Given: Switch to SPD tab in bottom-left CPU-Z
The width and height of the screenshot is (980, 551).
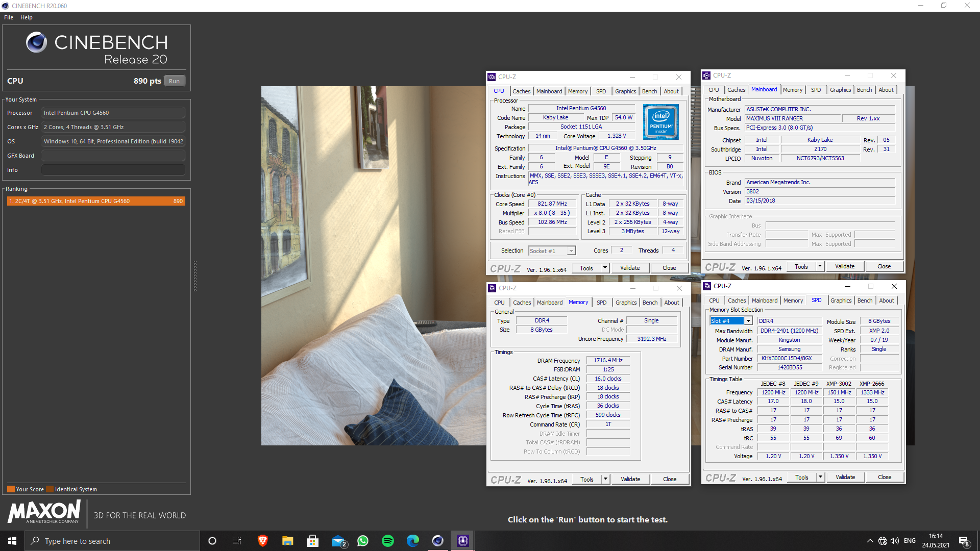Looking at the screenshot, I should tap(602, 303).
